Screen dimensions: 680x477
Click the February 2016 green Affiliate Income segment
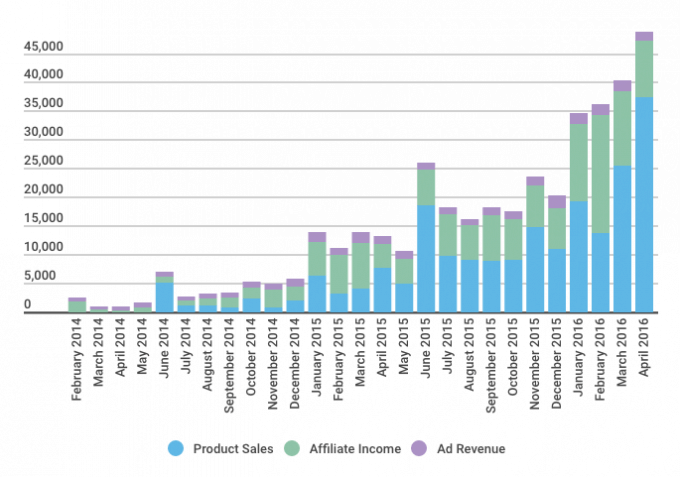[601, 174]
